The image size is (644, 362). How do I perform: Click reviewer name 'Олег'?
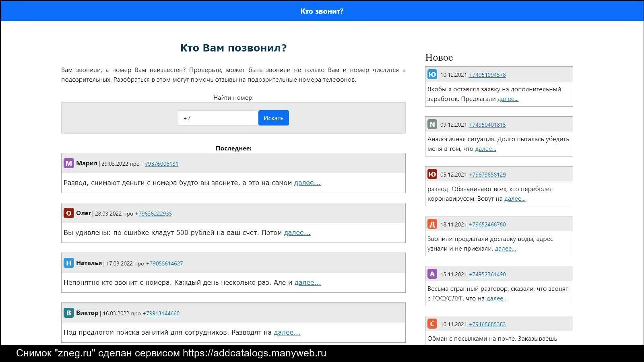[x=83, y=213]
